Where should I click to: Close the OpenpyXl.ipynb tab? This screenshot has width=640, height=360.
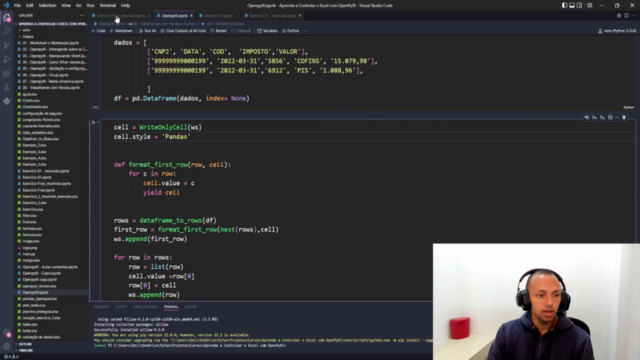click(x=191, y=16)
